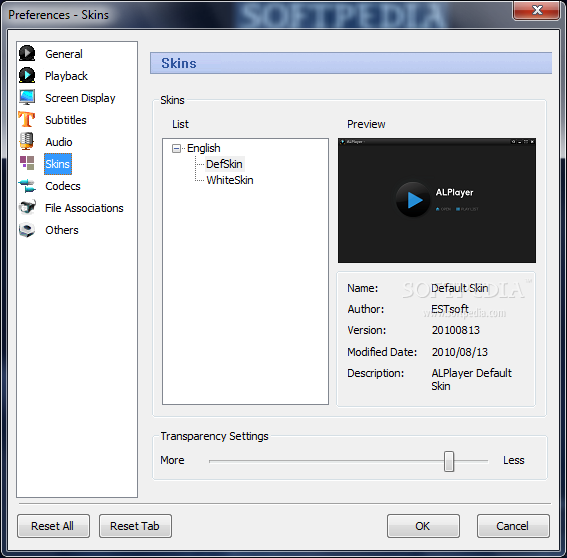
Task: Open Codecs settings
Action: pyautogui.click(x=63, y=186)
